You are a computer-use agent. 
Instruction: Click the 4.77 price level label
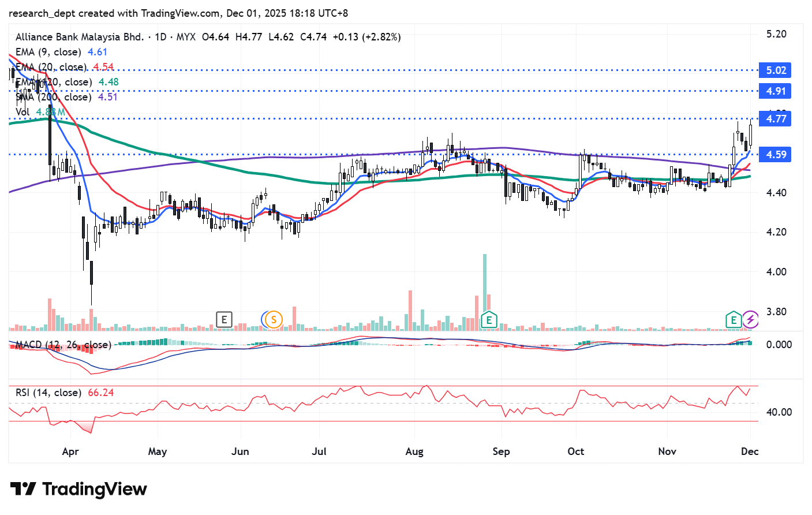(776, 119)
